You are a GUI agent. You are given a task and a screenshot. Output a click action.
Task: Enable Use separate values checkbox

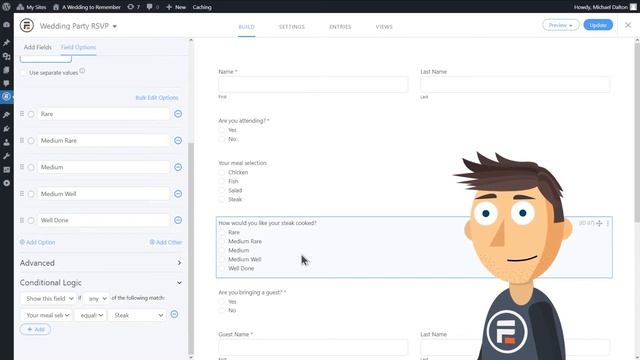24,73
